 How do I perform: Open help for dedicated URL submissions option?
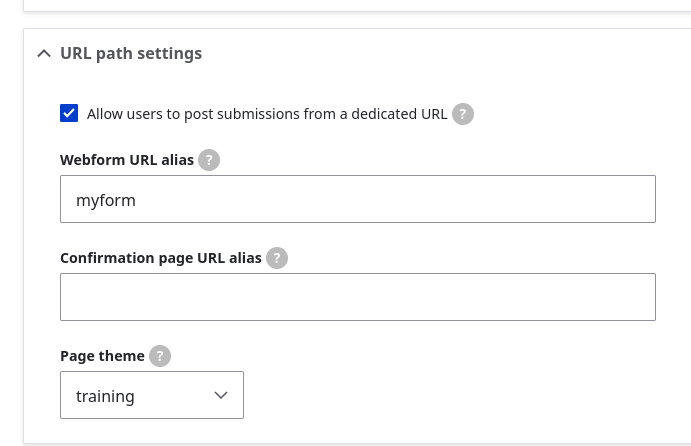tap(463, 114)
